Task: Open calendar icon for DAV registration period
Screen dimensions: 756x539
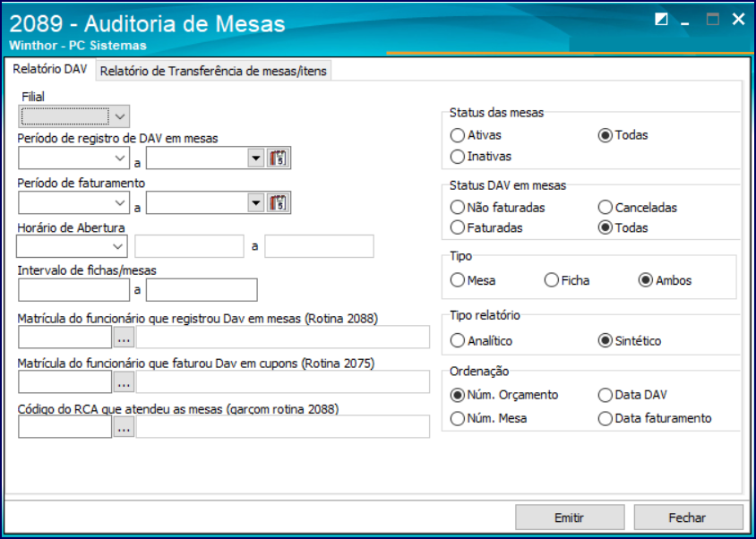Action: [x=279, y=158]
